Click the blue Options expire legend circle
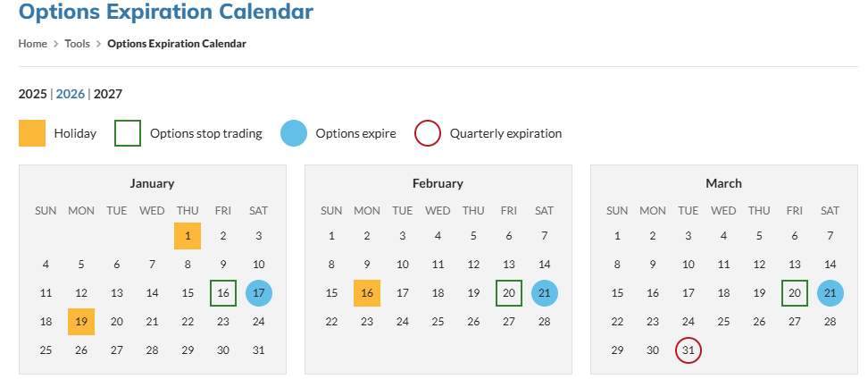 (294, 133)
